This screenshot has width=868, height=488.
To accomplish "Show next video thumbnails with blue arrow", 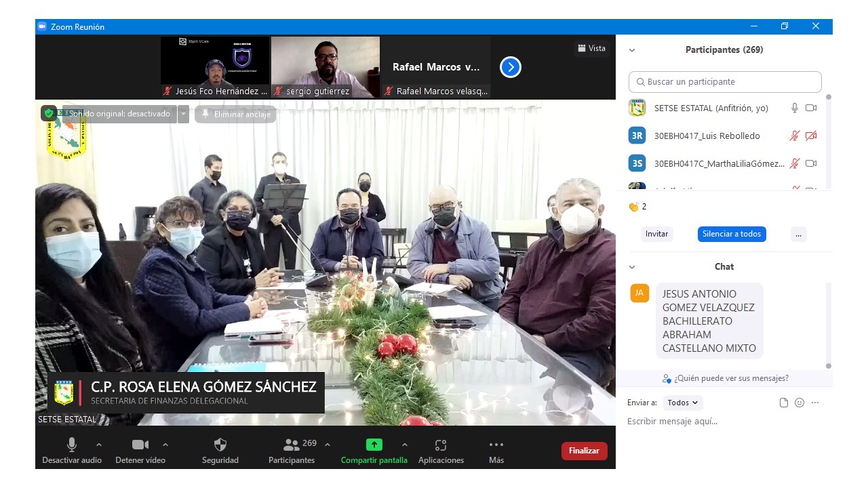I will (511, 67).
